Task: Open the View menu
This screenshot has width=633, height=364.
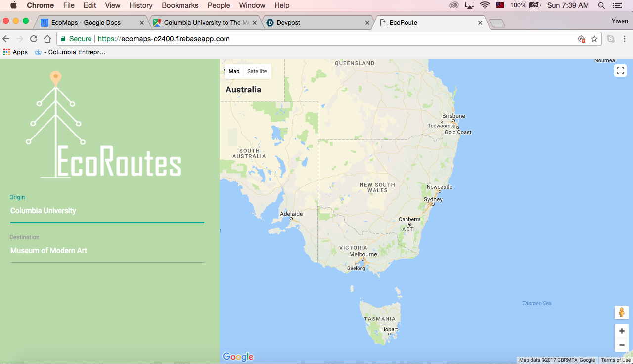Action: [113, 5]
